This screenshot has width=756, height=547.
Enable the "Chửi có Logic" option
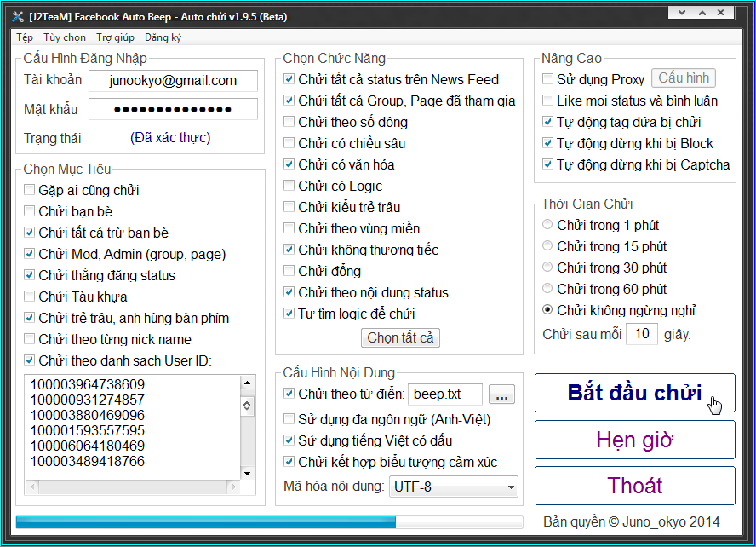coord(289,186)
